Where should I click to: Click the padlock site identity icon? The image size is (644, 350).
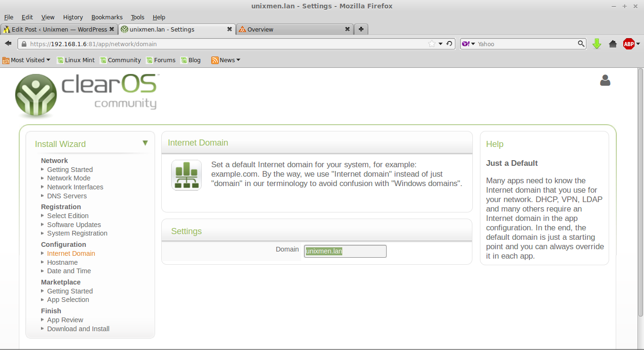[x=24, y=44]
